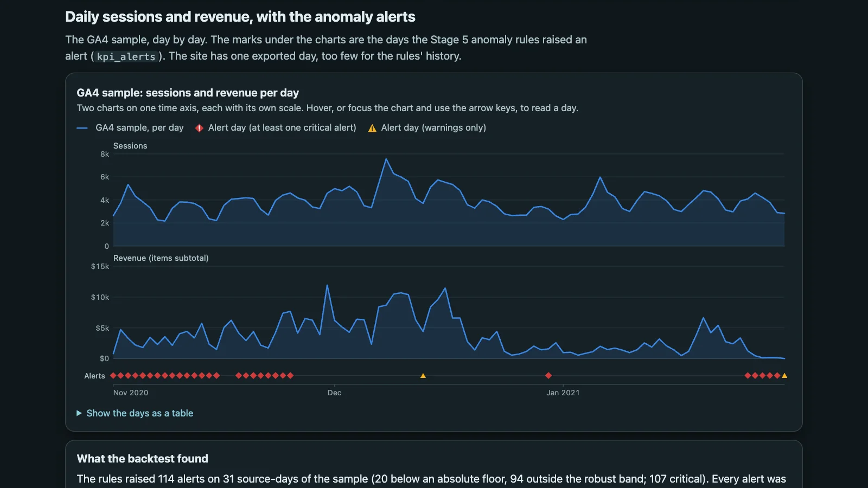Click the red diamond critical alert legend icon
The image size is (868, 488).
click(x=199, y=128)
